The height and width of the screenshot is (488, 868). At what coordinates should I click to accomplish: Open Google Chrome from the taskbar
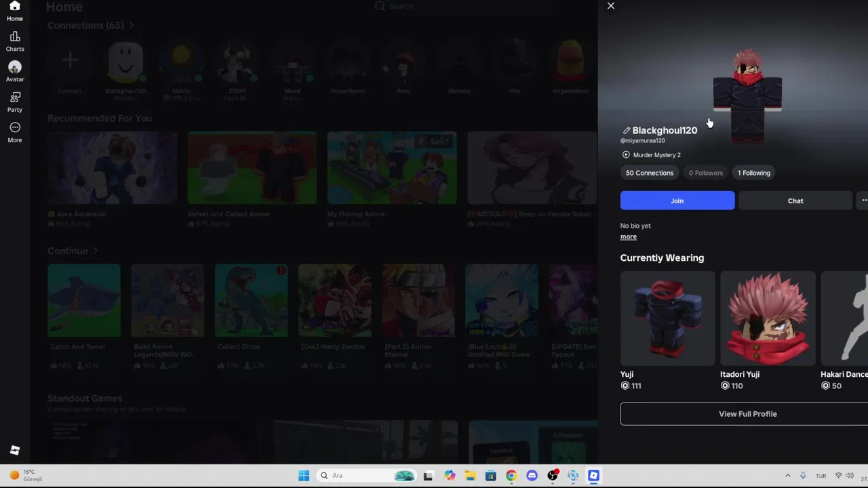pos(511,476)
